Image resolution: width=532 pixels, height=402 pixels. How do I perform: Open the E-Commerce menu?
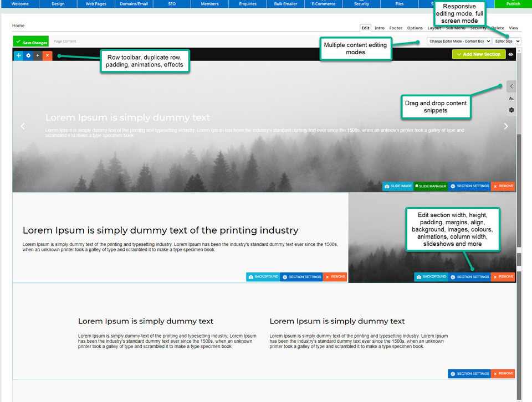[x=324, y=4]
